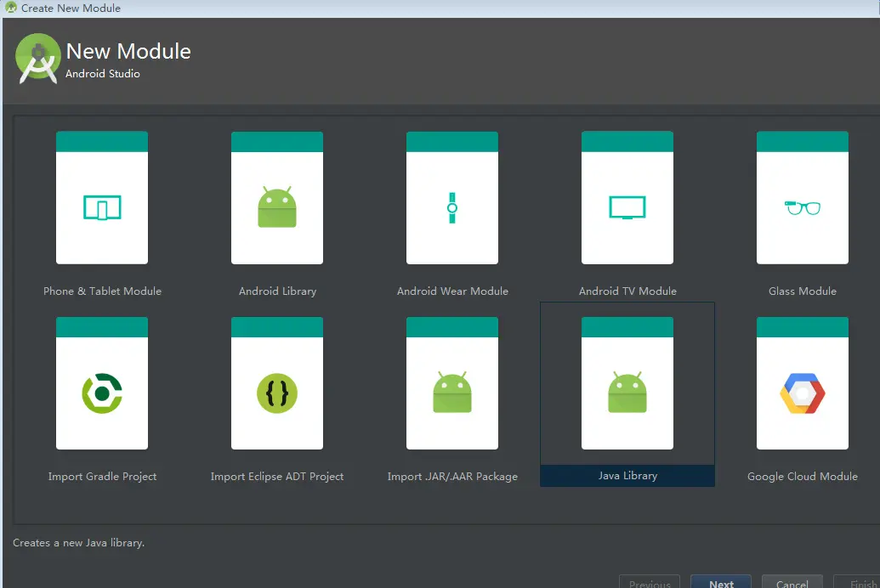Click the 'Glass Module' label
This screenshot has height=588, width=880.
coord(803,291)
